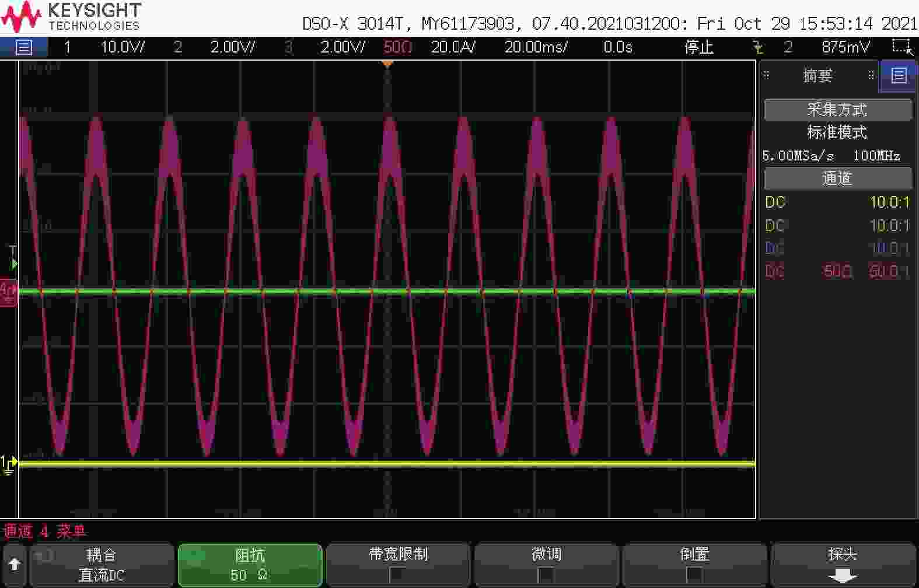
Task: Click the trigger level T marker
Action: tap(13, 257)
